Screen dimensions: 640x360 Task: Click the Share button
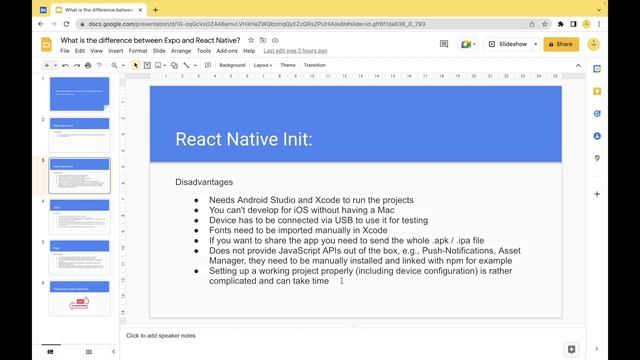pos(561,44)
